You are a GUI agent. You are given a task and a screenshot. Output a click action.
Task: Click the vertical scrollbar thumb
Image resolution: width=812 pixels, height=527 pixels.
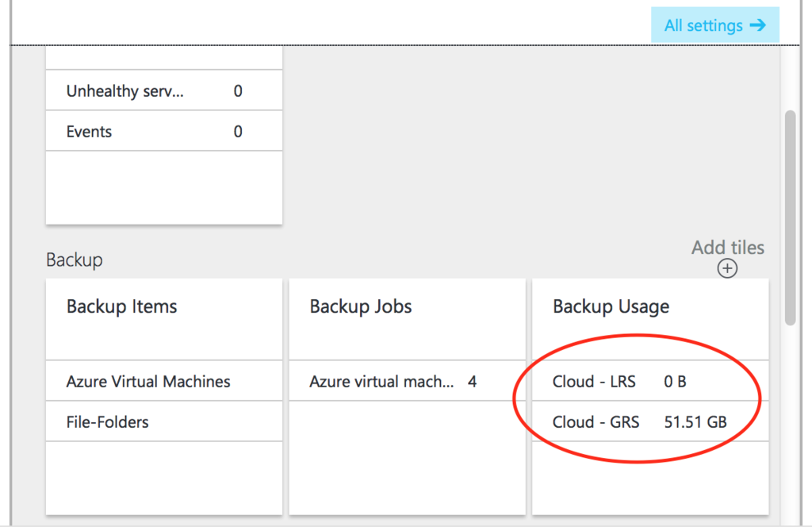click(790, 217)
